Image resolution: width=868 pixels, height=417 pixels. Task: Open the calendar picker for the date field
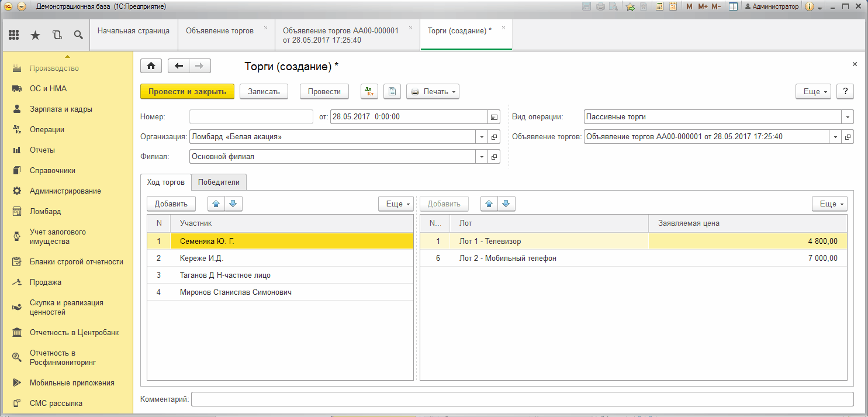click(494, 117)
